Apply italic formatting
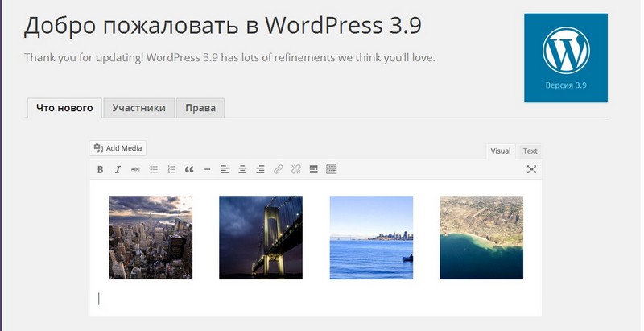Image resolution: width=644 pixels, height=331 pixels. (x=118, y=169)
